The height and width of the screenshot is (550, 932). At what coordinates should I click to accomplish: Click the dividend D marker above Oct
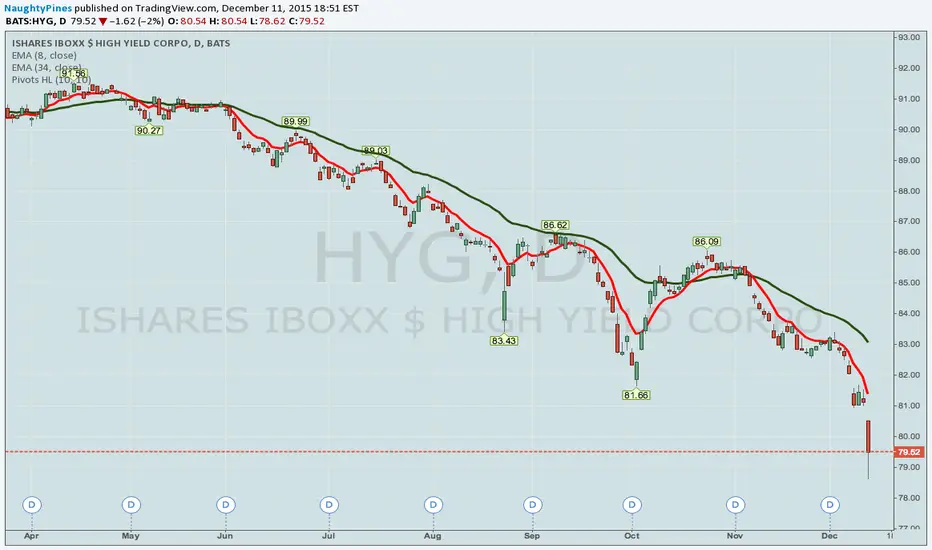click(x=632, y=505)
